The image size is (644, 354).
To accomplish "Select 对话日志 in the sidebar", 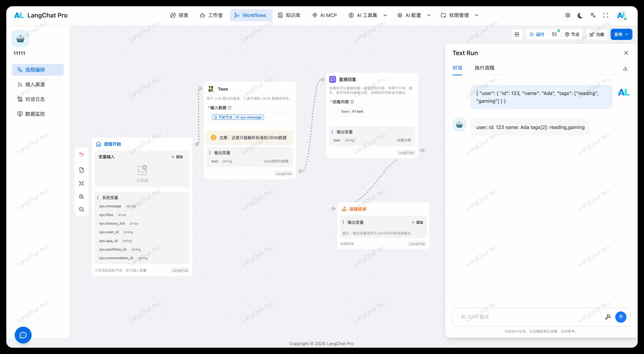I will [35, 99].
